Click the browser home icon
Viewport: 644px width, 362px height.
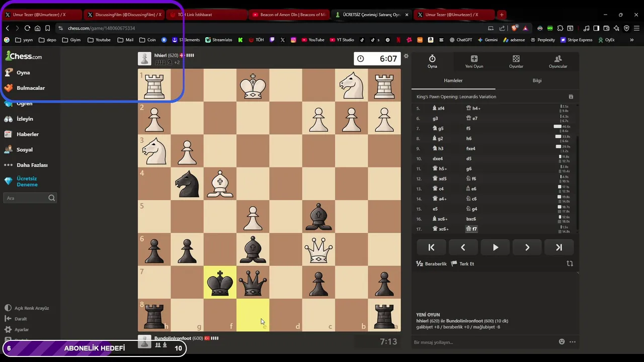coord(37,28)
